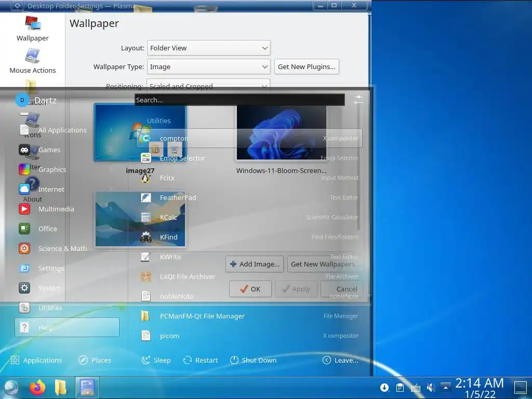Click the Sleep power option

pyautogui.click(x=156, y=360)
